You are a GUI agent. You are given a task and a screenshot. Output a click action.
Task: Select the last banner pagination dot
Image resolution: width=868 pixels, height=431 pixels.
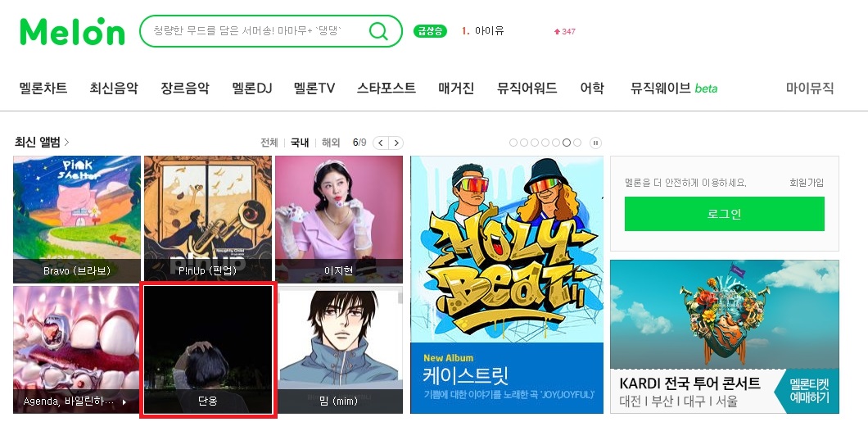(x=577, y=143)
